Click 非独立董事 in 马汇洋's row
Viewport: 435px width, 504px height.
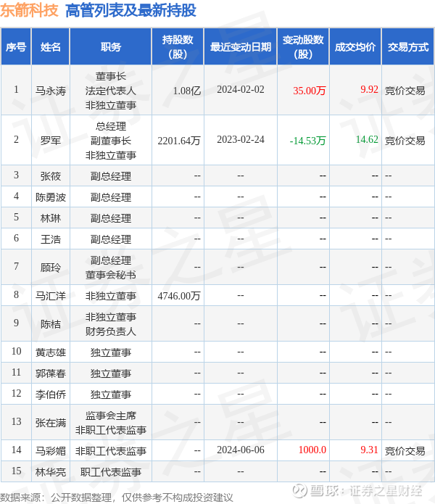click(110, 296)
